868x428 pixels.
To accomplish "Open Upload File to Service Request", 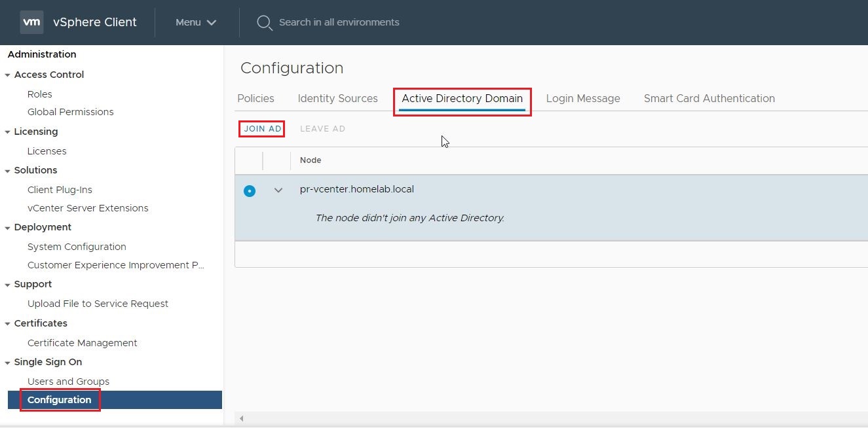I will pyautogui.click(x=98, y=304).
